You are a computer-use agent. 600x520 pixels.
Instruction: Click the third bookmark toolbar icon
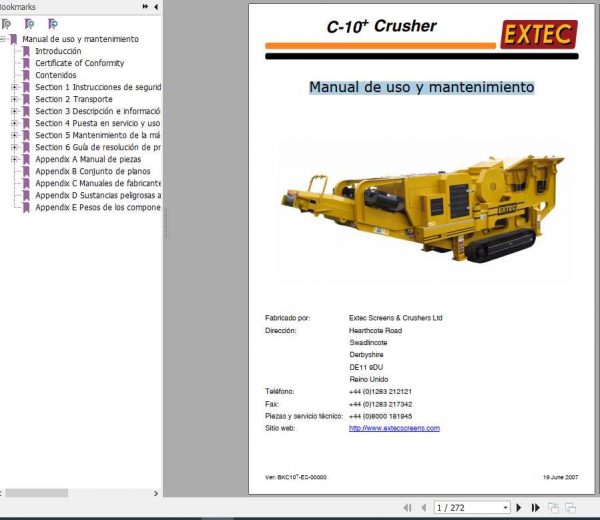coord(53,24)
